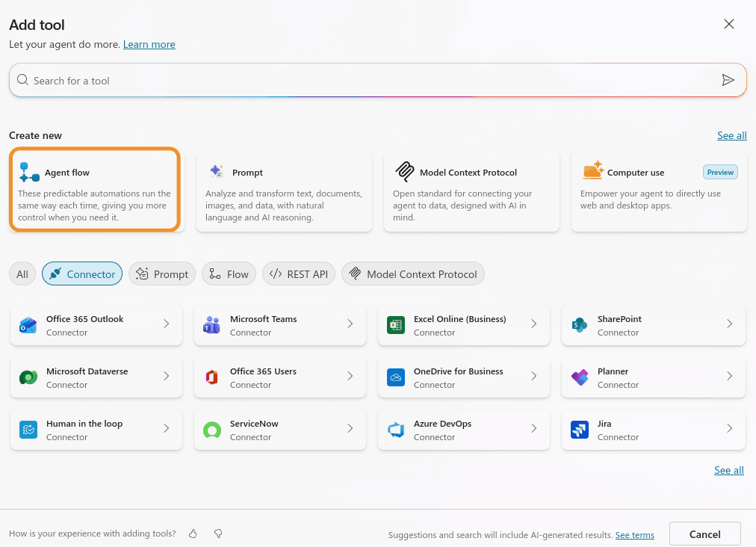This screenshot has width=756, height=547.
Task: Click the SharePoint connector icon
Action: (x=579, y=325)
